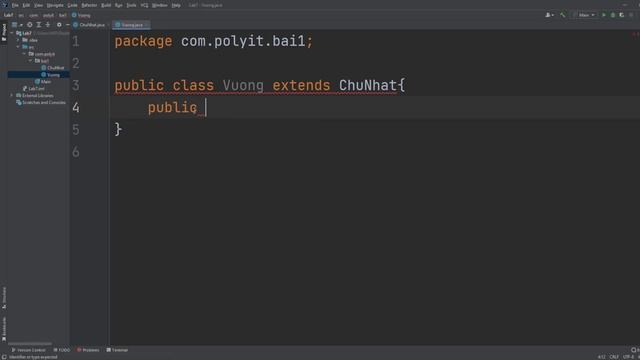Click the CRLF line separator in status bar
Image resolution: width=640 pixels, height=360 pixels.
(x=614, y=357)
